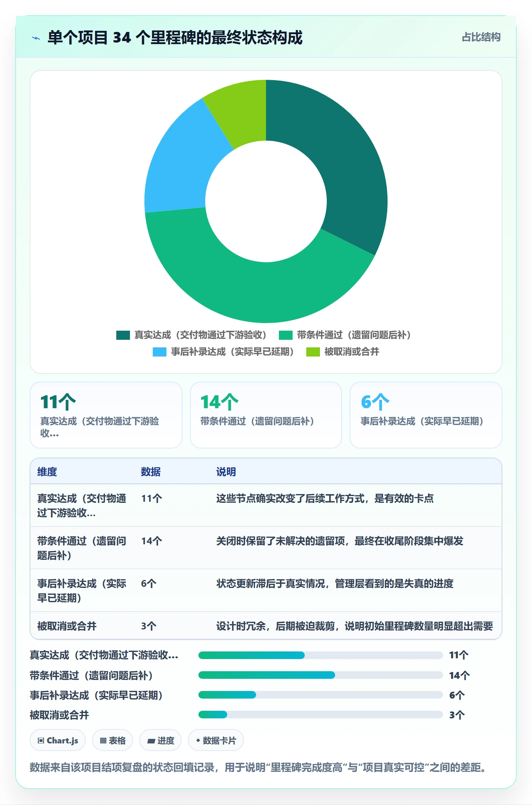This screenshot has width=532, height=805.
Task: Click the 3个 table data cell
Action: (x=149, y=626)
